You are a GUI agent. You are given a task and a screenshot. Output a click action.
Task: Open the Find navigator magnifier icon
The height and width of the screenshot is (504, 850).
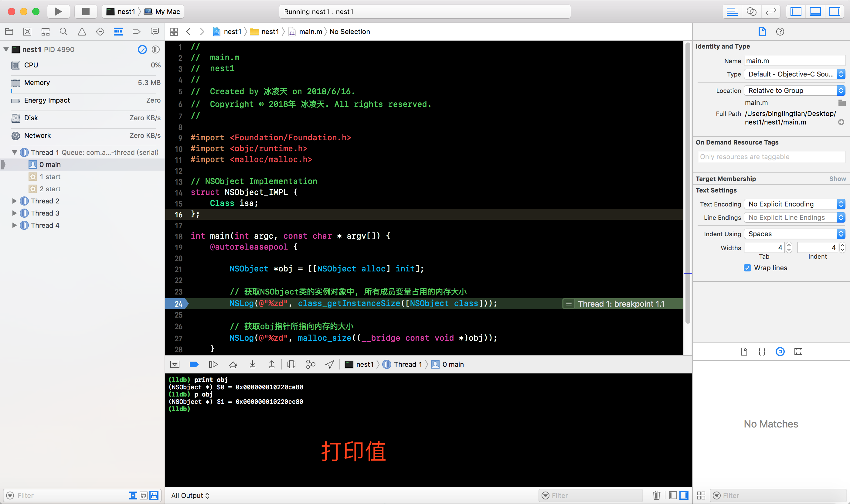point(63,32)
